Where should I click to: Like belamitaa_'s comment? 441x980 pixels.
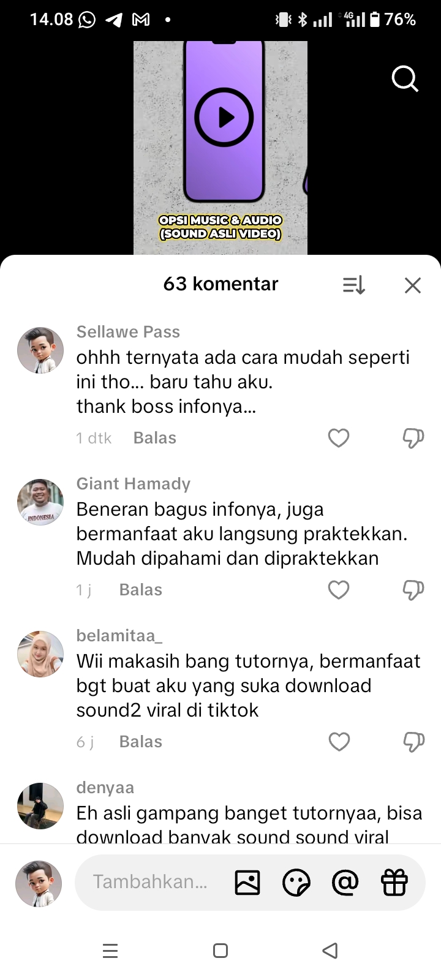tap(339, 742)
